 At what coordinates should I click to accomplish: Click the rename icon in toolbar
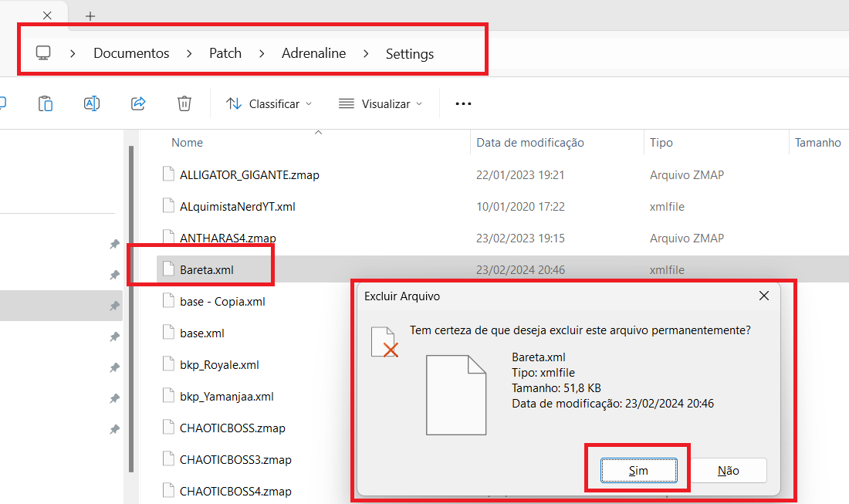tap(92, 103)
